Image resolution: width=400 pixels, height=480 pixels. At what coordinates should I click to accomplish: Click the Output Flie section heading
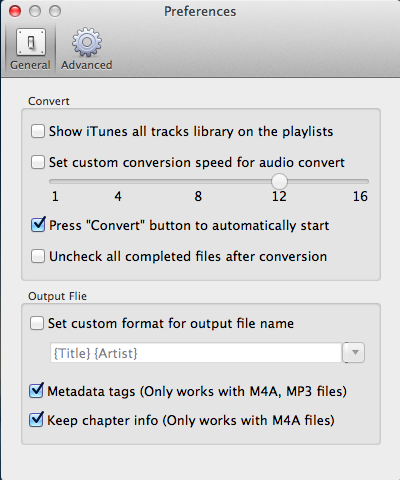click(x=57, y=296)
